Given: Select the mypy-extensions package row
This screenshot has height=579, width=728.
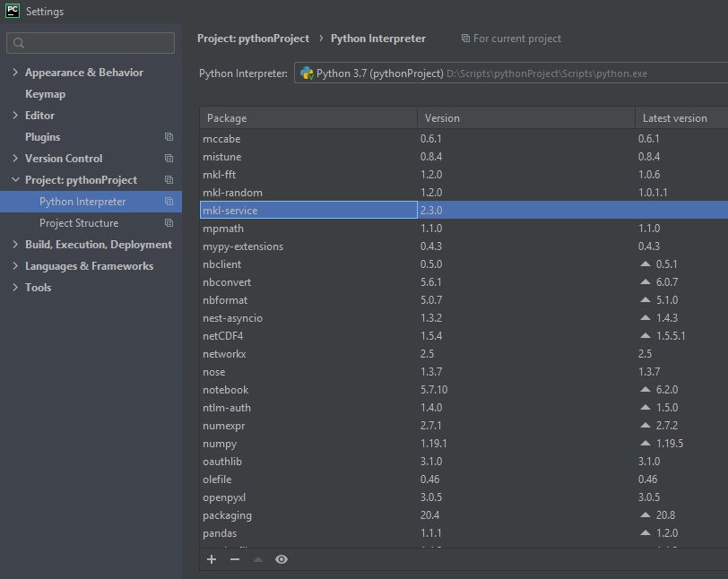Looking at the screenshot, I should click(x=464, y=246).
